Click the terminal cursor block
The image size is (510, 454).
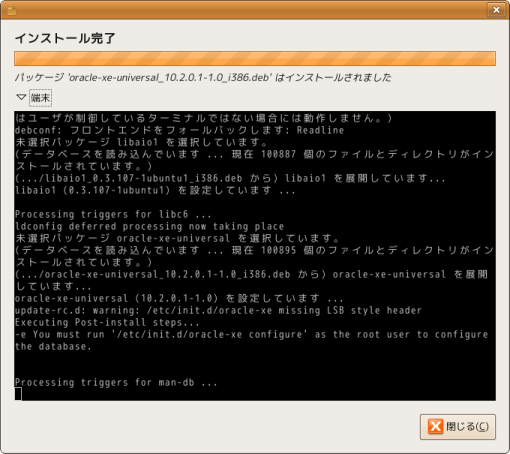18,394
